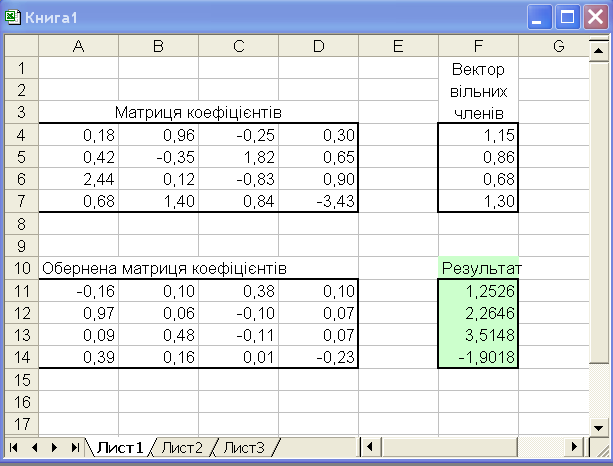Image resolution: width=613 pixels, height=466 pixels.
Task: Select the 'Вектор' label text
Action: 478,70
